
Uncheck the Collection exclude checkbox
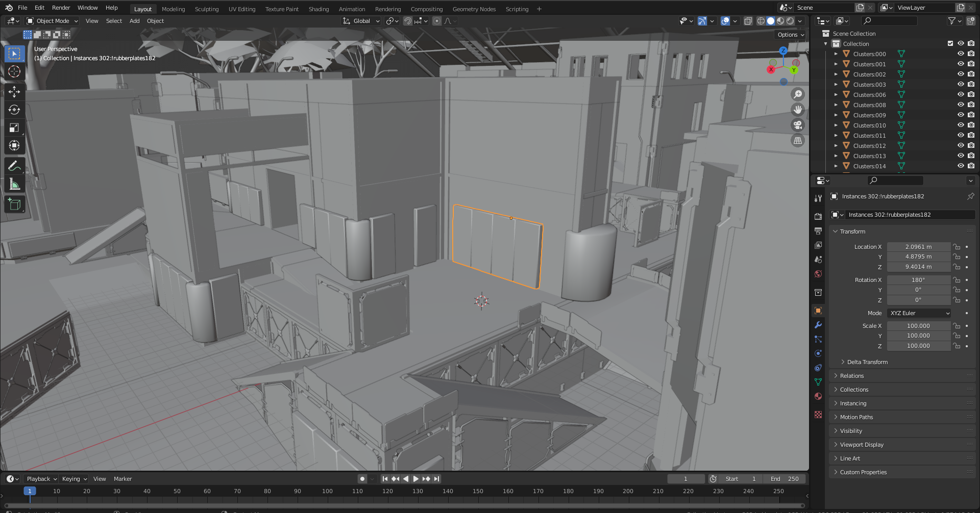coord(950,44)
